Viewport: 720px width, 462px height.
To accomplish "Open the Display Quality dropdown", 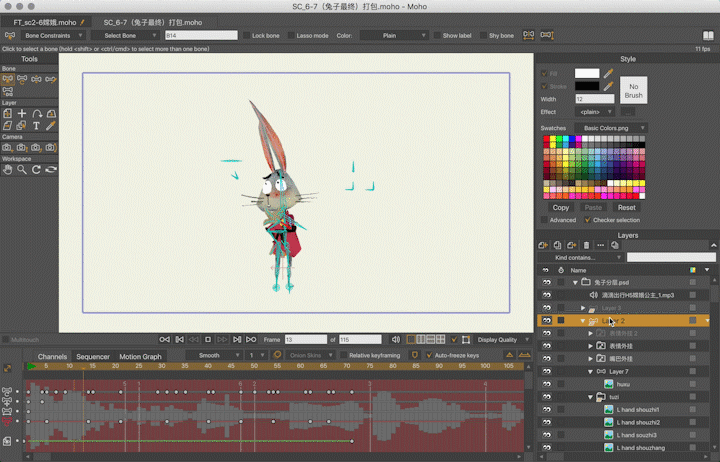I will pos(503,339).
